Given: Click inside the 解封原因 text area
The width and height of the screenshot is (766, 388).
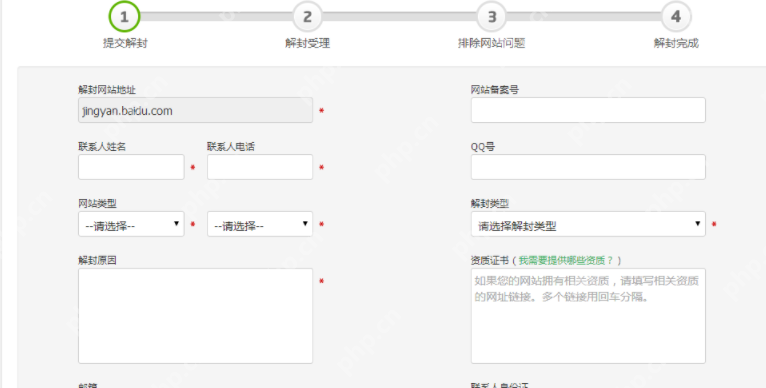Looking at the screenshot, I should pos(195,316).
